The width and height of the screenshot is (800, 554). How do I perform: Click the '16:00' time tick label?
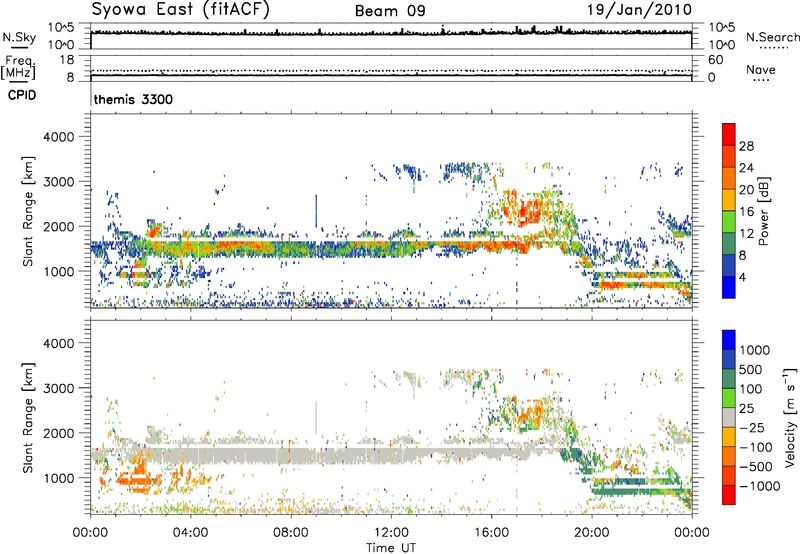[491, 533]
